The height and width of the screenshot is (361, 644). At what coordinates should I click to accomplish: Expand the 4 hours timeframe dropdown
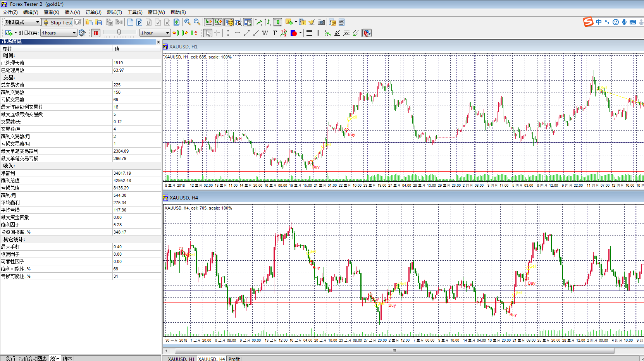[74, 33]
